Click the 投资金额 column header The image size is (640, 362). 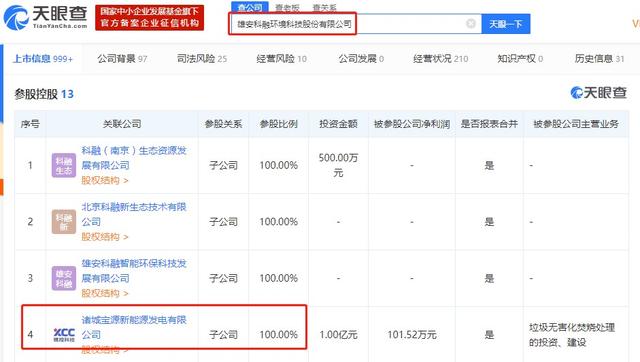point(338,124)
